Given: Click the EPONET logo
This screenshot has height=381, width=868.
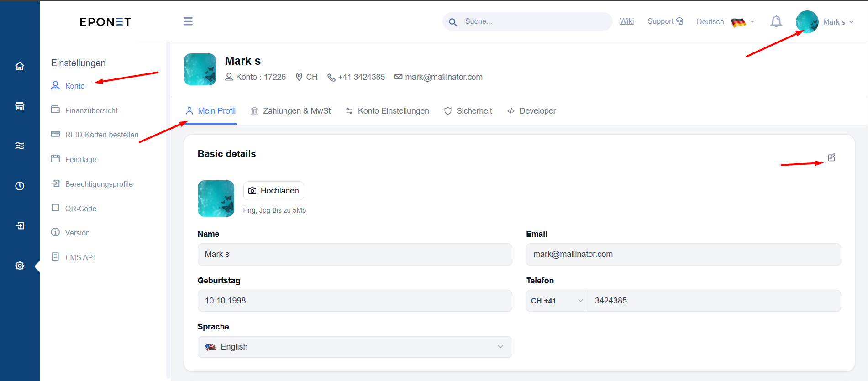Looking at the screenshot, I should (105, 22).
